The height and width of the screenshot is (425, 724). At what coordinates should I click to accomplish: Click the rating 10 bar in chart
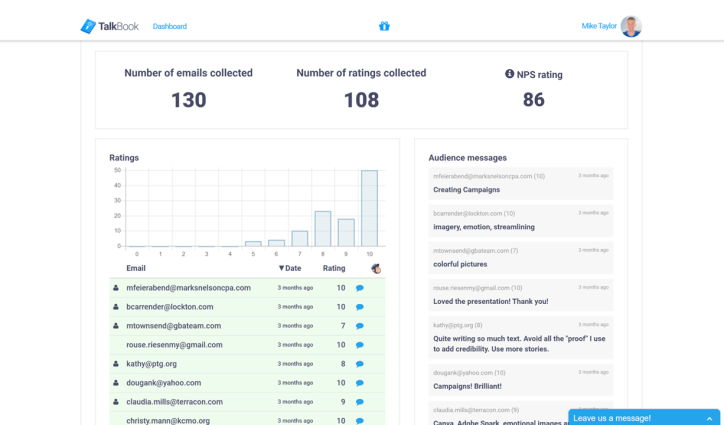tap(369, 208)
